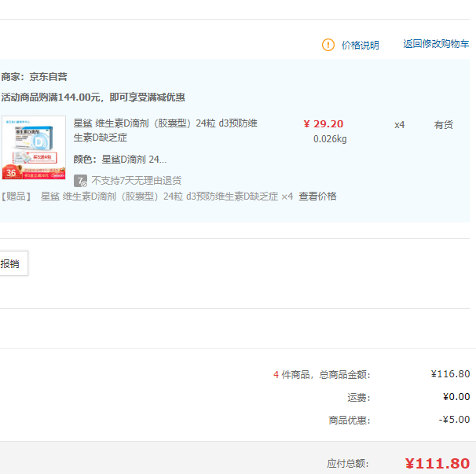Click shipping fee value ¥0.00
Viewport: 476px width, 474px height.
(x=456, y=397)
